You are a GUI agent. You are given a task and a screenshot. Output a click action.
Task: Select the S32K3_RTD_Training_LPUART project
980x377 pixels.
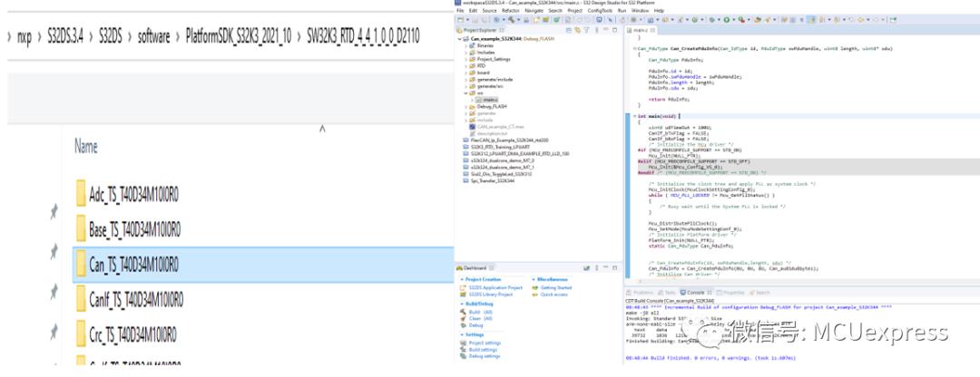click(x=499, y=147)
